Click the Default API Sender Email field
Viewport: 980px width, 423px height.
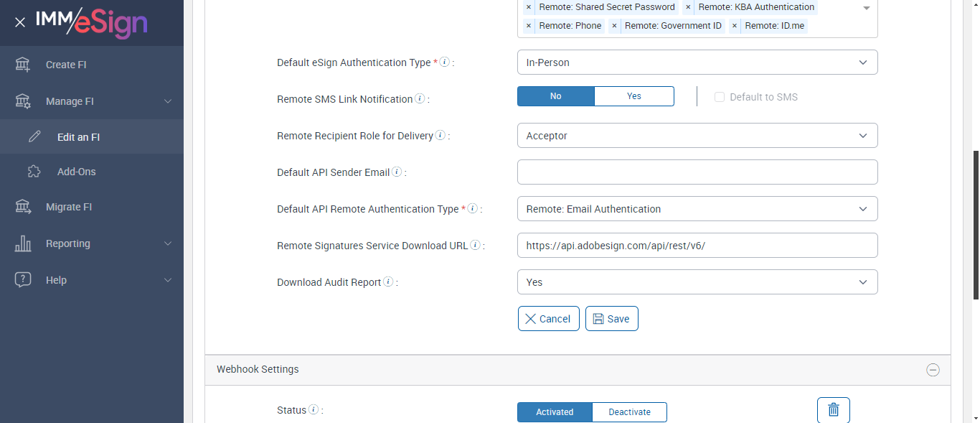697,172
